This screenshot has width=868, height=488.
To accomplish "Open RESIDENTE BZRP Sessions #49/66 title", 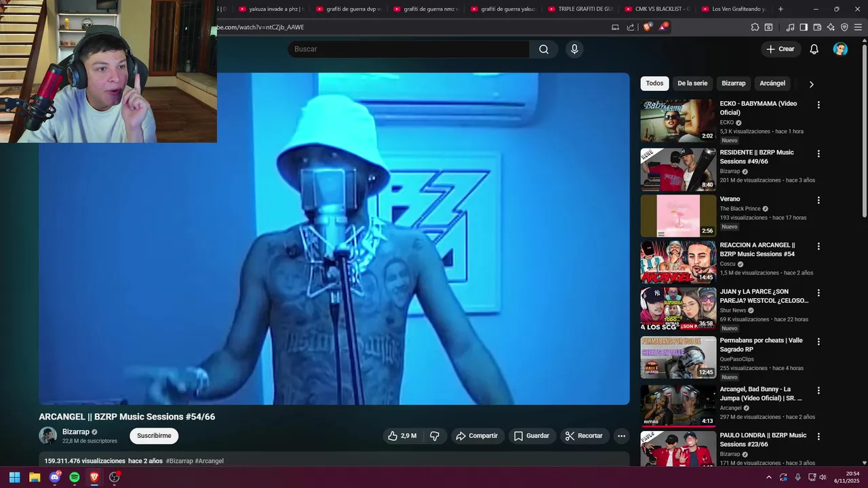I will [x=757, y=157].
